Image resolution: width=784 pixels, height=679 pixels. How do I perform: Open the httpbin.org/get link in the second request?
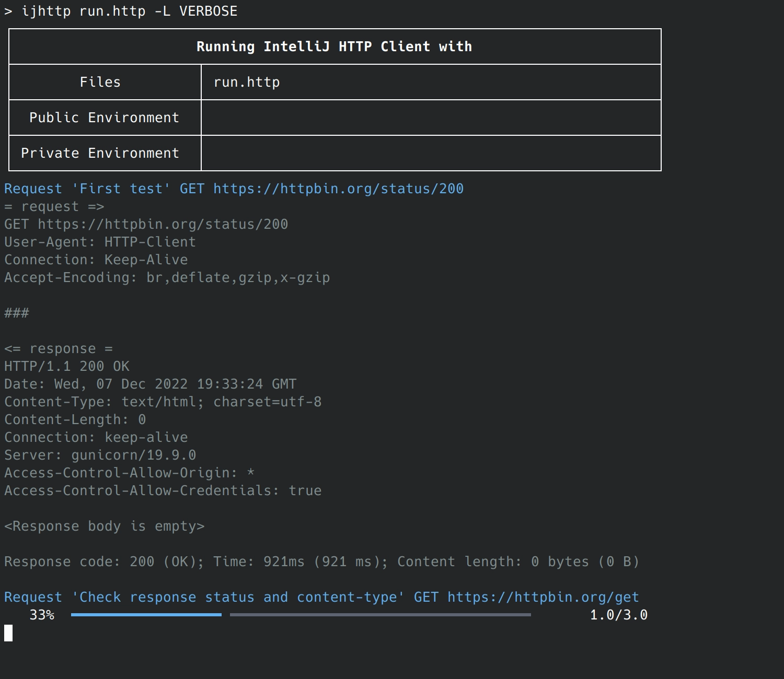coord(543,597)
